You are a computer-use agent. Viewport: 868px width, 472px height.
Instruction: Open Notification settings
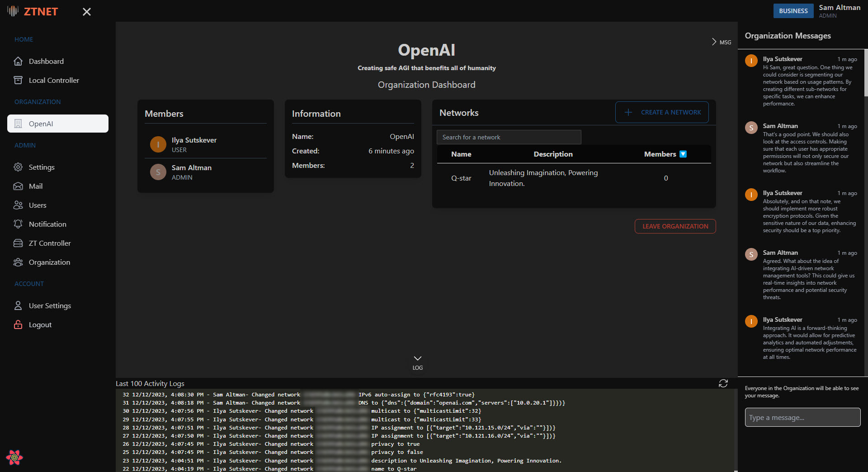pyautogui.click(x=47, y=224)
